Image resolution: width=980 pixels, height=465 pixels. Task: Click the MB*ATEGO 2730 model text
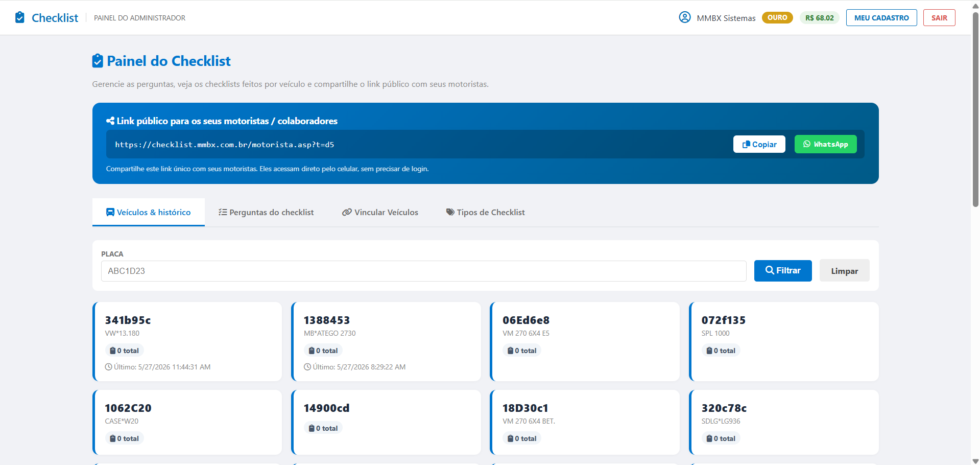[x=330, y=333]
